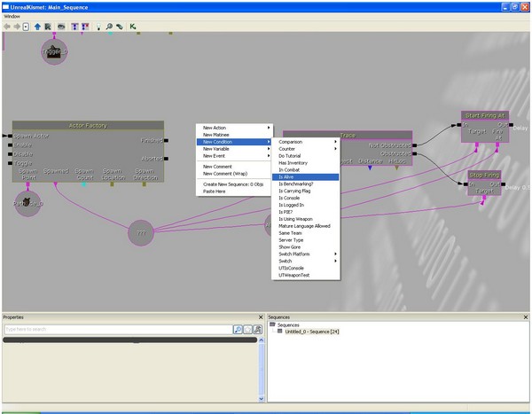This screenshot has width=532, height=414.
Task: Expand the New Variable submenu
Action: point(234,149)
